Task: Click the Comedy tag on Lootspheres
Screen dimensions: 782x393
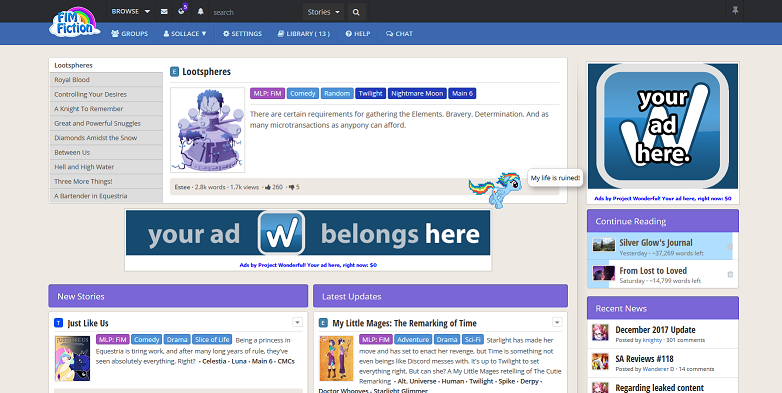Action: click(303, 93)
